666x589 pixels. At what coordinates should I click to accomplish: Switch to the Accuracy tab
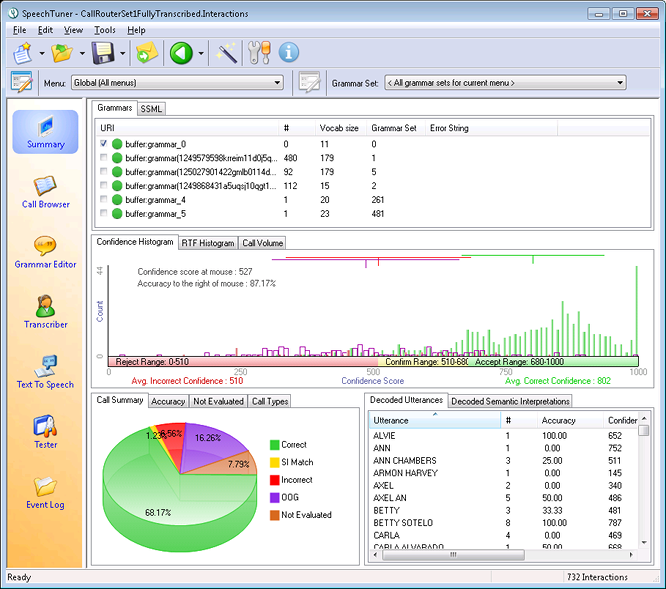[x=168, y=401]
